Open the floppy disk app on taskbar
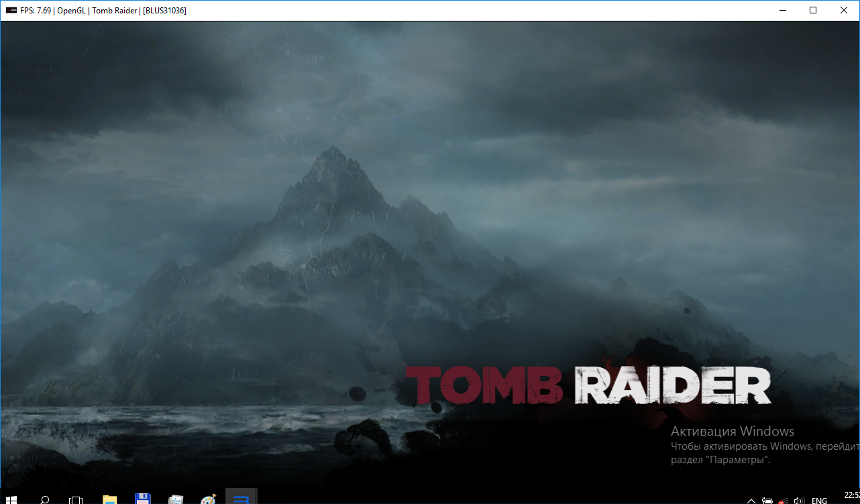Viewport: 860px width, 504px height. pos(142,499)
